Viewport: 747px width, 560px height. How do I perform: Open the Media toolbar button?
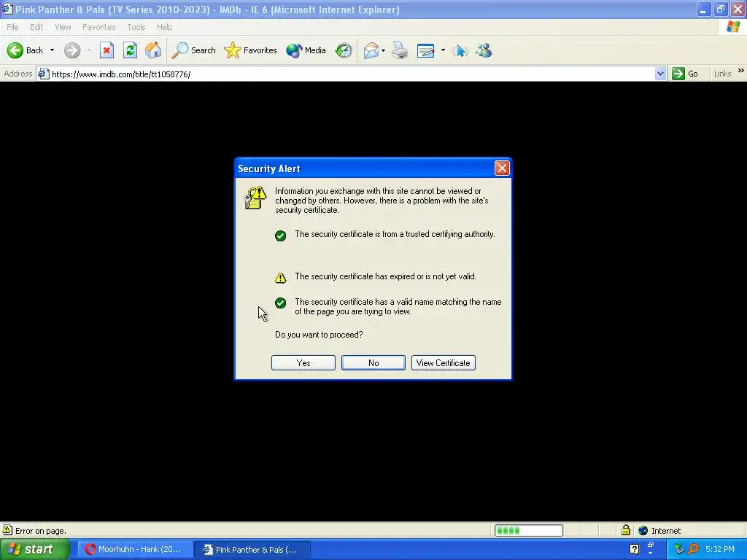pos(306,50)
